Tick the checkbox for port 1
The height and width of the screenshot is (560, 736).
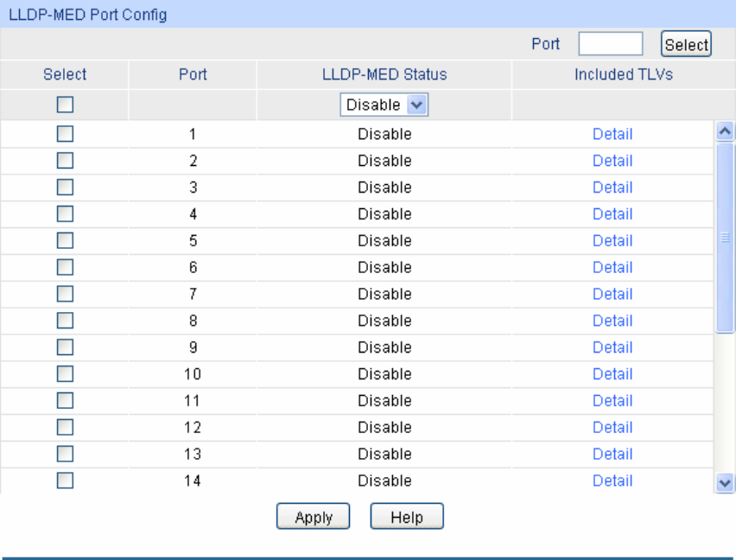65,134
